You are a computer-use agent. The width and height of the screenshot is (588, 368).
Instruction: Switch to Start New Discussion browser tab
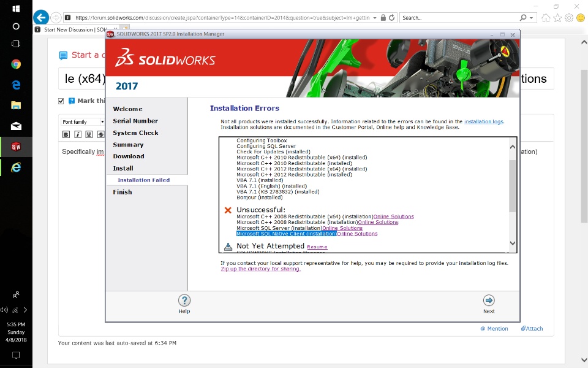76,29
